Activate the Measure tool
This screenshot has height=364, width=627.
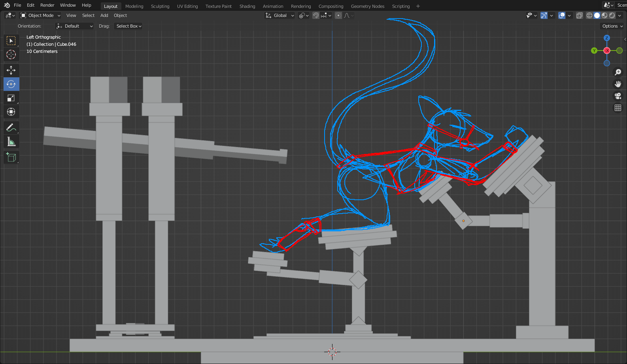[x=11, y=141]
